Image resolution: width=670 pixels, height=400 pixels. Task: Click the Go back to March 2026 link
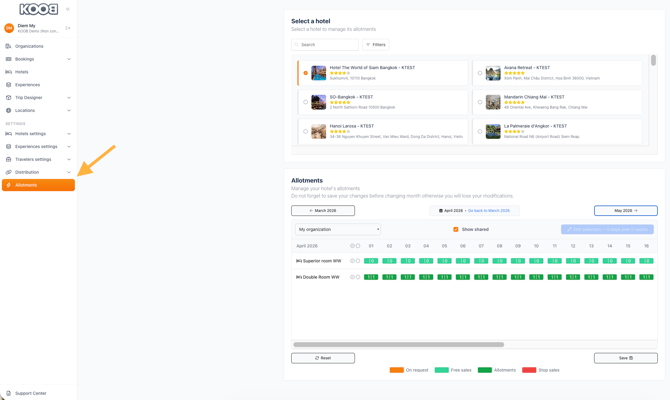(x=488, y=211)
